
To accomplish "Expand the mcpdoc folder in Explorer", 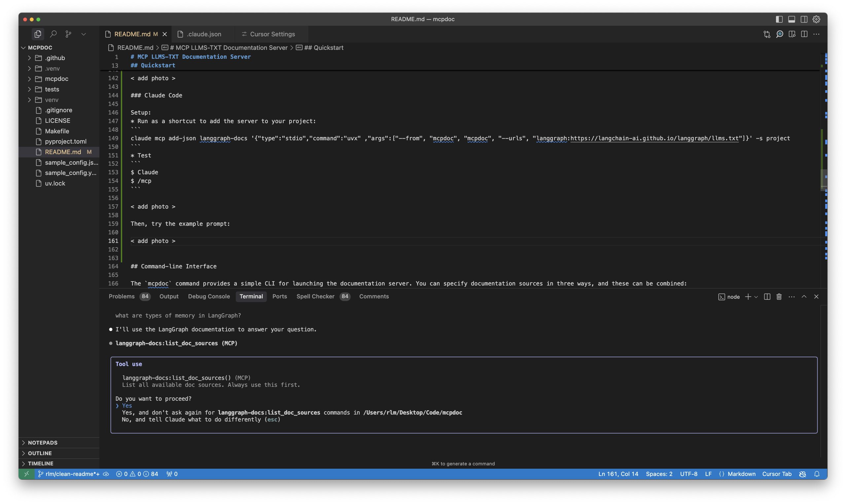I will [x=56, y=79].
